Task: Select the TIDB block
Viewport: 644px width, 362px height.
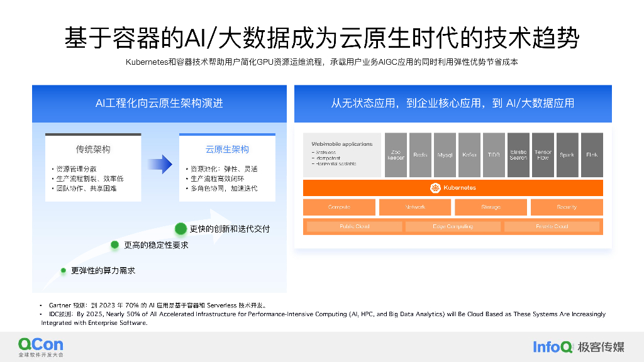Action: tap(494, 155)
